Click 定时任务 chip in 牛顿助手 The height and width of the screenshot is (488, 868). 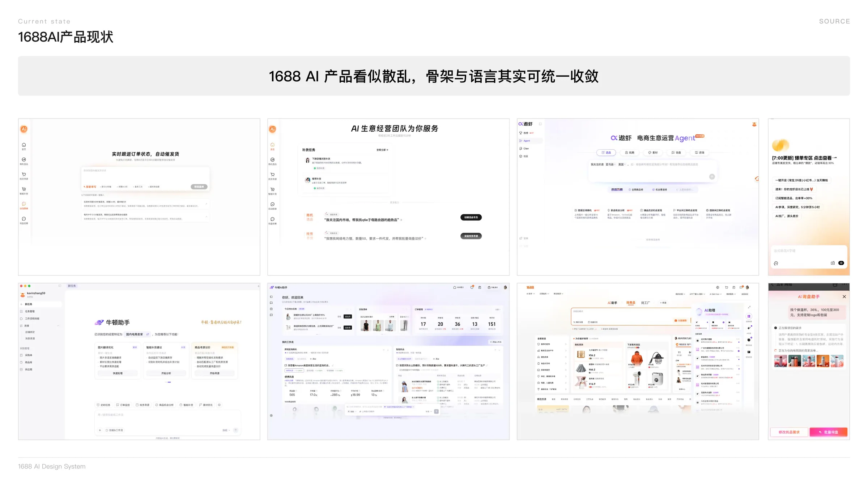point(103,405)
